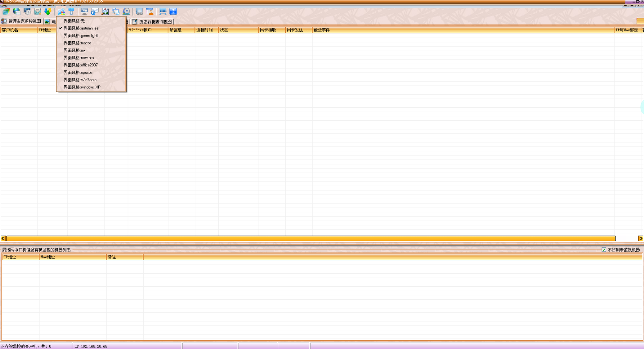Image resolution: width=644 pixels, height=349 pixels.
Task: Click 最近事件 column header
Action: [x=463, y=30]
